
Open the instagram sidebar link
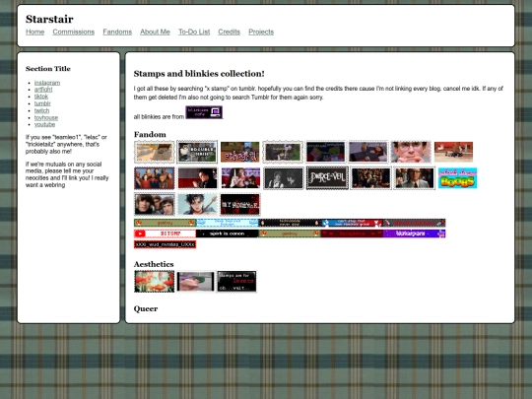[x=47, y=83]
